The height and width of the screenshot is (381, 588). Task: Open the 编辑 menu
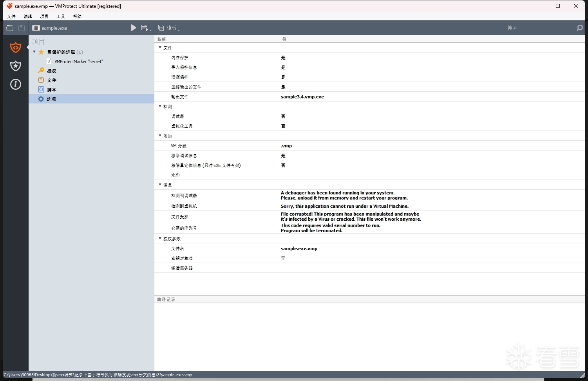click(x=28, y=16)
